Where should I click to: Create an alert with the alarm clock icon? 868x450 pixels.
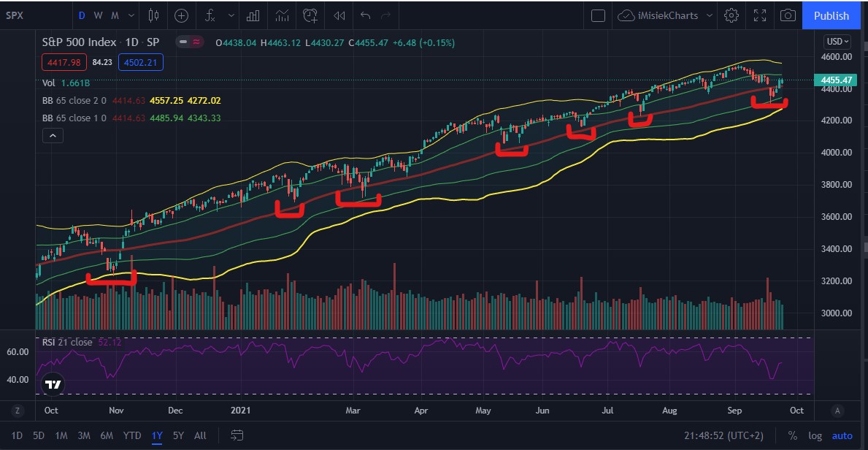click(310, 15)
